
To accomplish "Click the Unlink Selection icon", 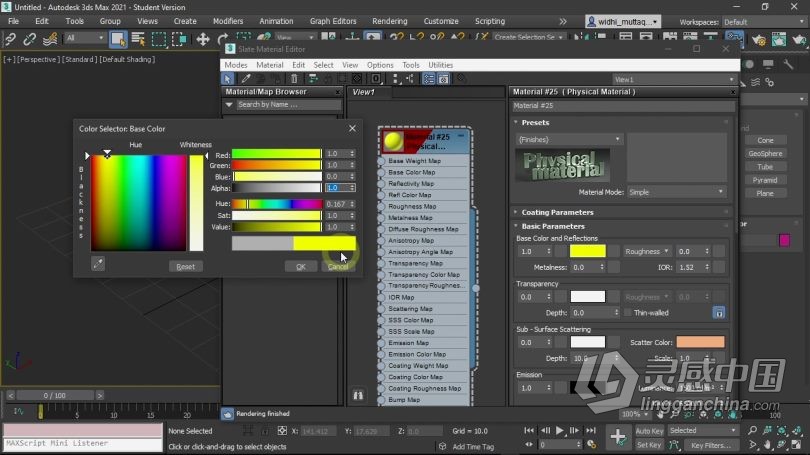I will [x=29, y=39].
